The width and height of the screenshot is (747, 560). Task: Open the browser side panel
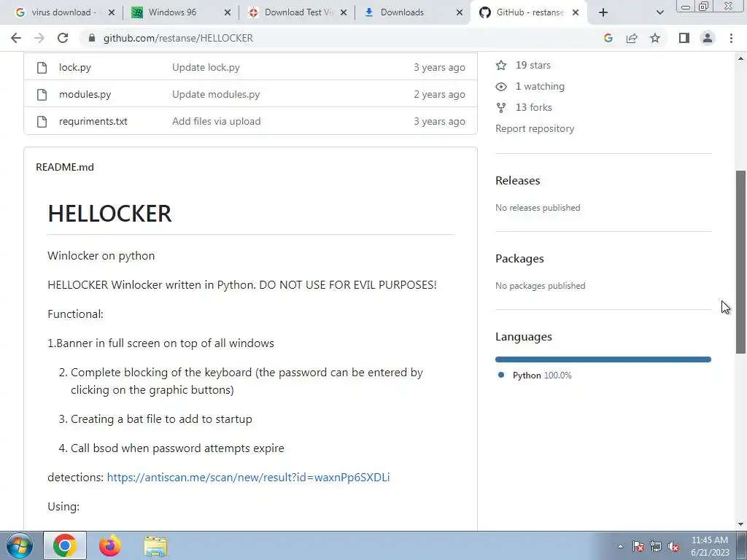tap(684, 38)
